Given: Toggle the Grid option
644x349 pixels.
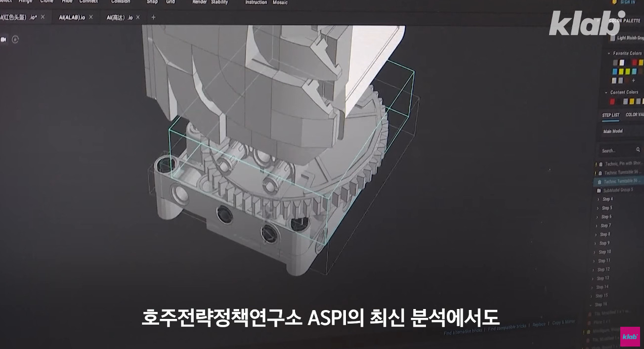Looking at the screenshot, I should point(171,1).
